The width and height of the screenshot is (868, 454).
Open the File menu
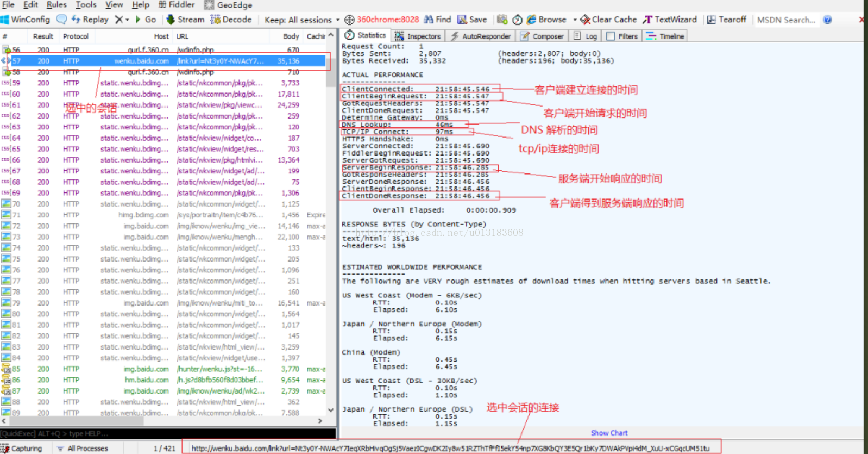point(8,4)
